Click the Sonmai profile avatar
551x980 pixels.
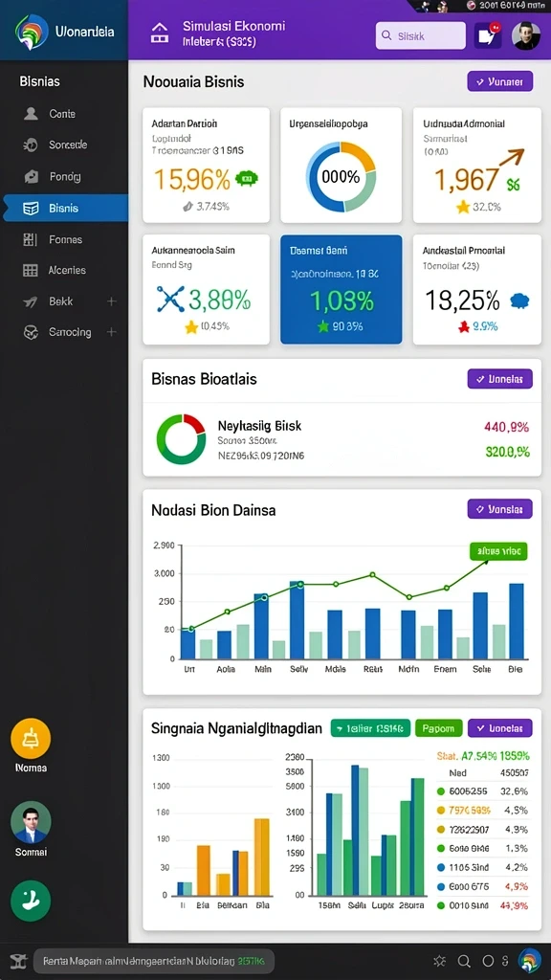pos(31,822)
